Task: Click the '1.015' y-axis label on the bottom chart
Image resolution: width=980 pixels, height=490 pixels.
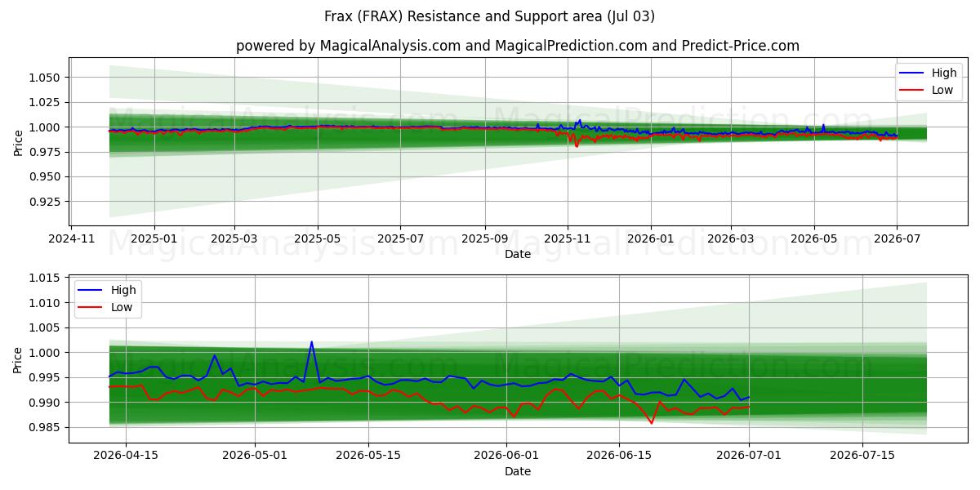Action: coord(47,278)
